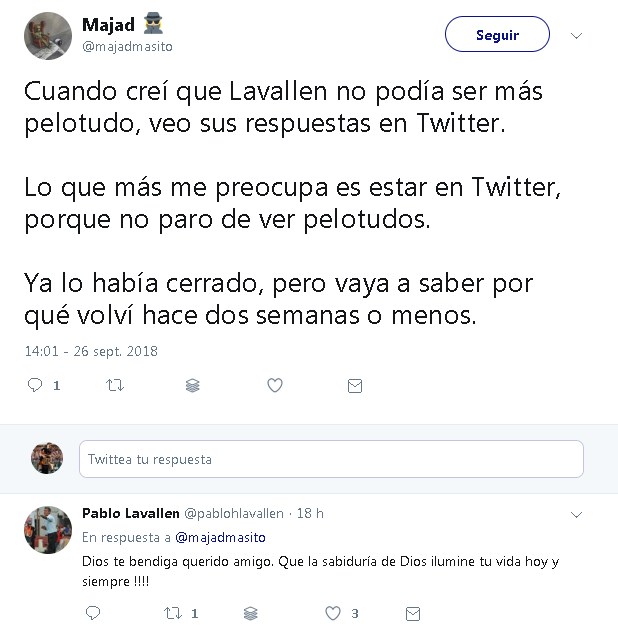This screenshot has height=631, width=618.
Task: Click the Seguir follow button
Action: [497, 35]
